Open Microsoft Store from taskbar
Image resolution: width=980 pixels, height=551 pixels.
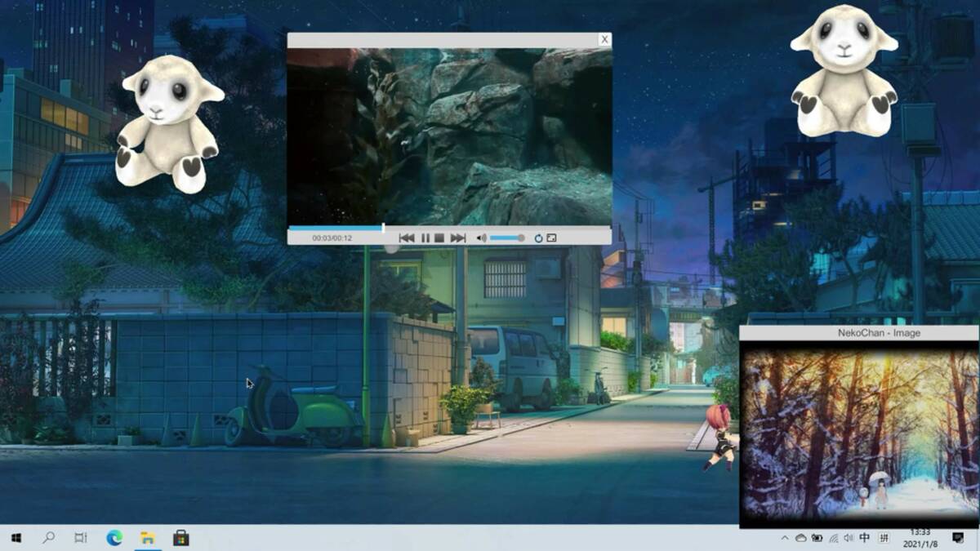(x=181, y=538)
